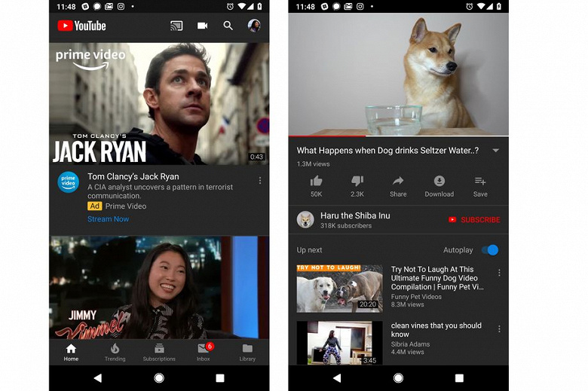Tap the alarm icon in left status bar
This screenshot has height=391, width=588.
(230, 6)
